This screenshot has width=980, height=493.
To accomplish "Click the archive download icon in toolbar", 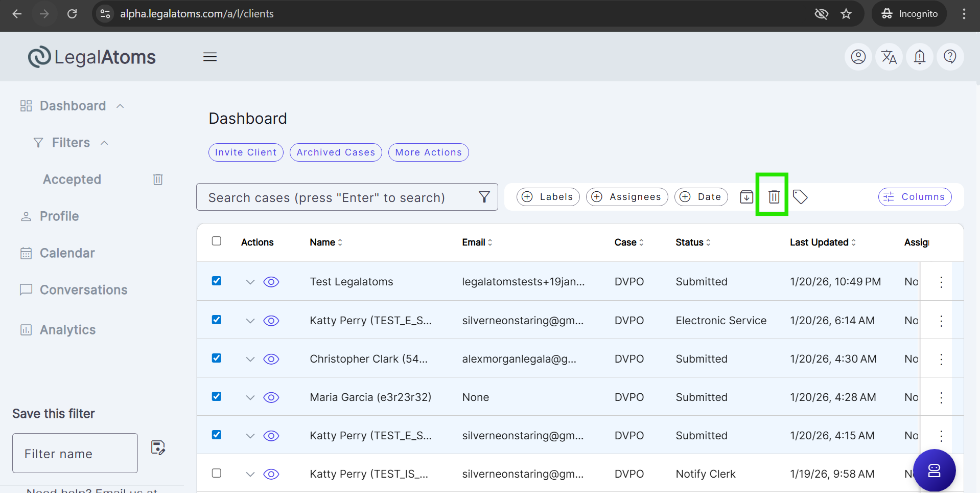I will point(746,197).
